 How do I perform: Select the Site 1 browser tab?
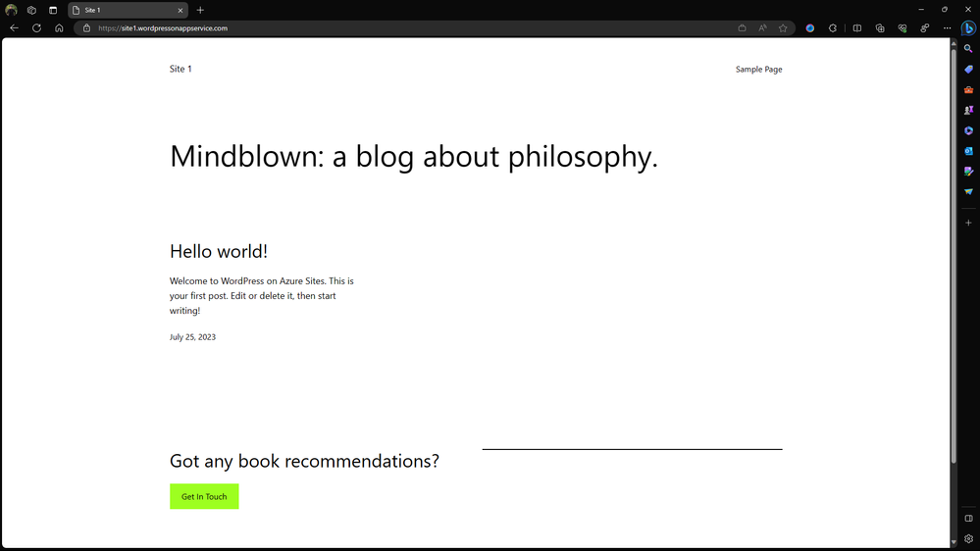point(128,10)
